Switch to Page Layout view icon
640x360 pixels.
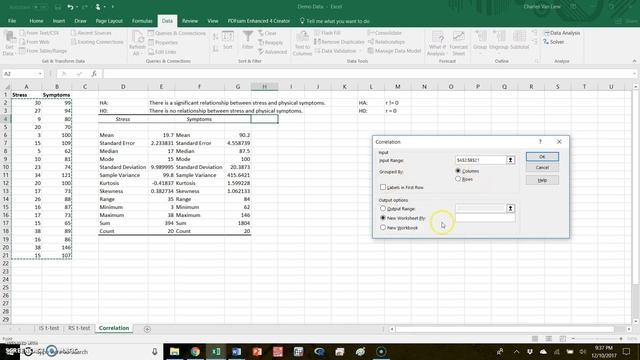tap(549, 339)
